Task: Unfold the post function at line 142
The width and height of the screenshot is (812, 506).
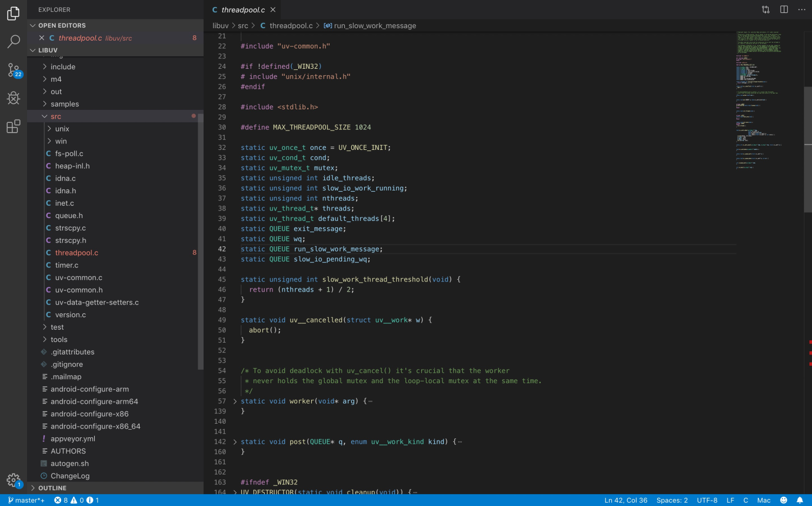Action: (235, 442)
